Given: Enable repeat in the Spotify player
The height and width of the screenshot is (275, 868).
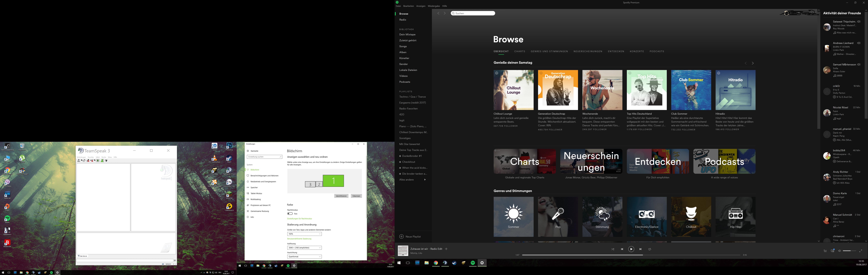Looking at the screenshot, I should (650, 249).
